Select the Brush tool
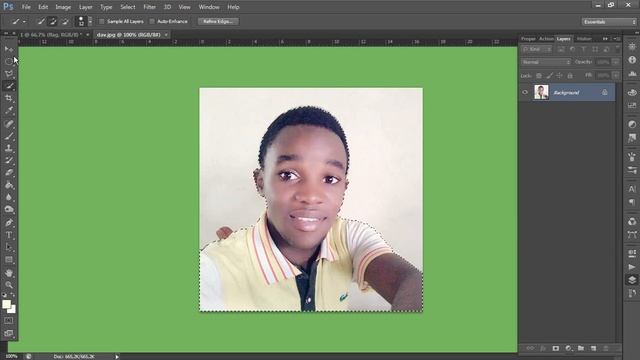 pyautogui.click(x=9, y=136)
